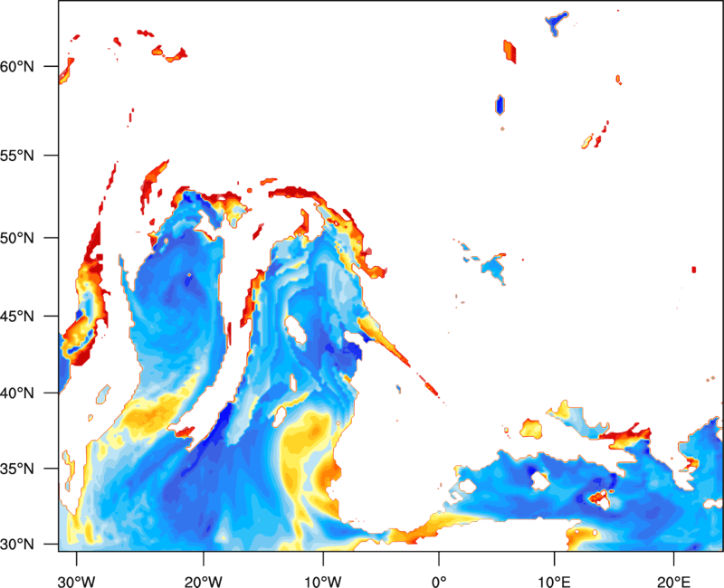This screenshot has width=724, height=588.
Task: Click the 10°W longitude label
Action: coord(322,582)
